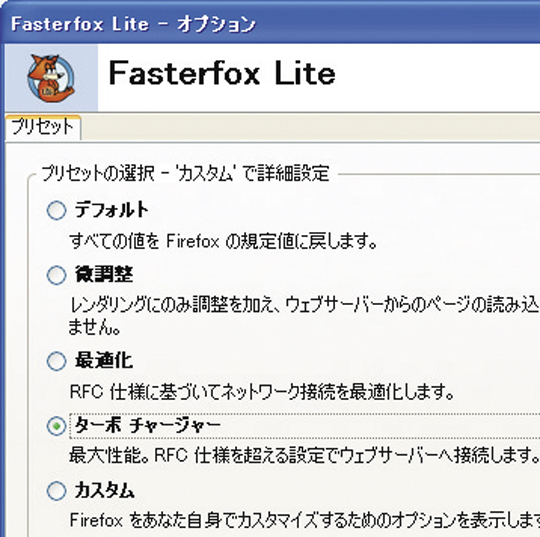Click the bold カスタム label text
This screenshot has height=537, width=540.
coord(104,490)
